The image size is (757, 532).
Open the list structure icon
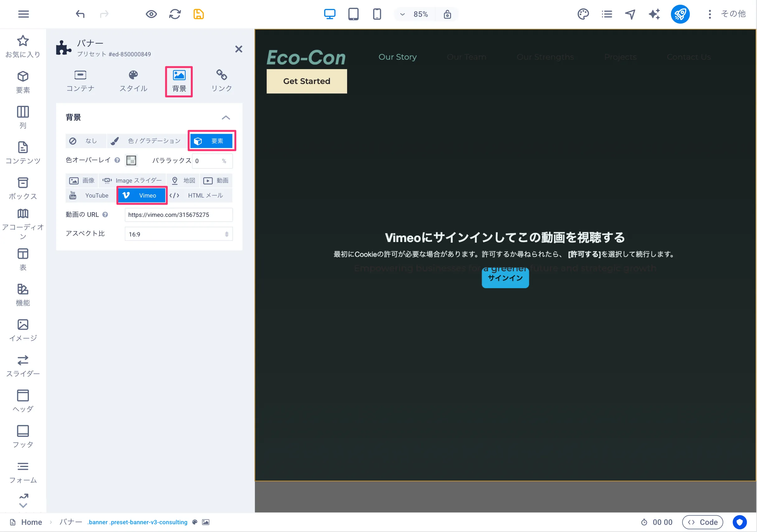(x=607, y=14)
